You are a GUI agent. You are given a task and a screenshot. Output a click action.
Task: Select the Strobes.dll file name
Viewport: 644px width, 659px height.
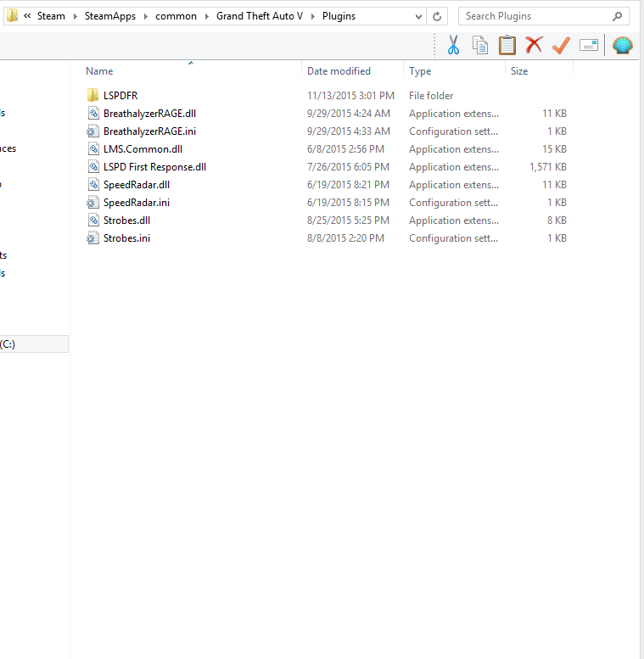126,221
